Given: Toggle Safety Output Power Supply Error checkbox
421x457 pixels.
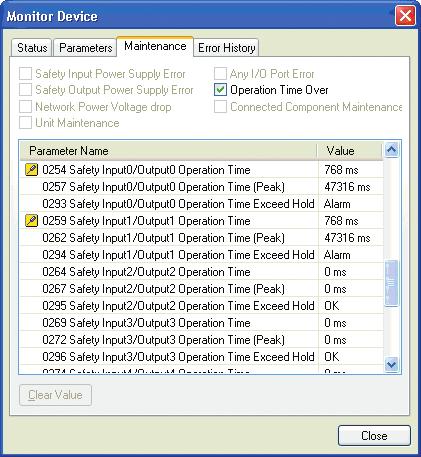Looking at the screenshot, I should 26,90.
